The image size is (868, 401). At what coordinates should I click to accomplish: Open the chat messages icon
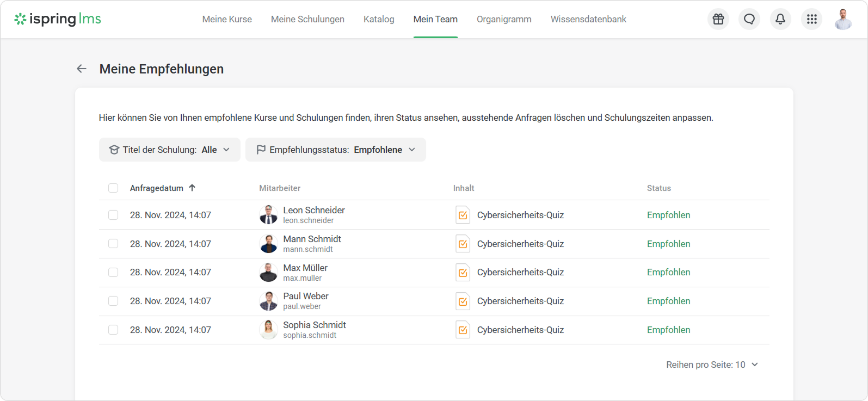tap(749, 20)
